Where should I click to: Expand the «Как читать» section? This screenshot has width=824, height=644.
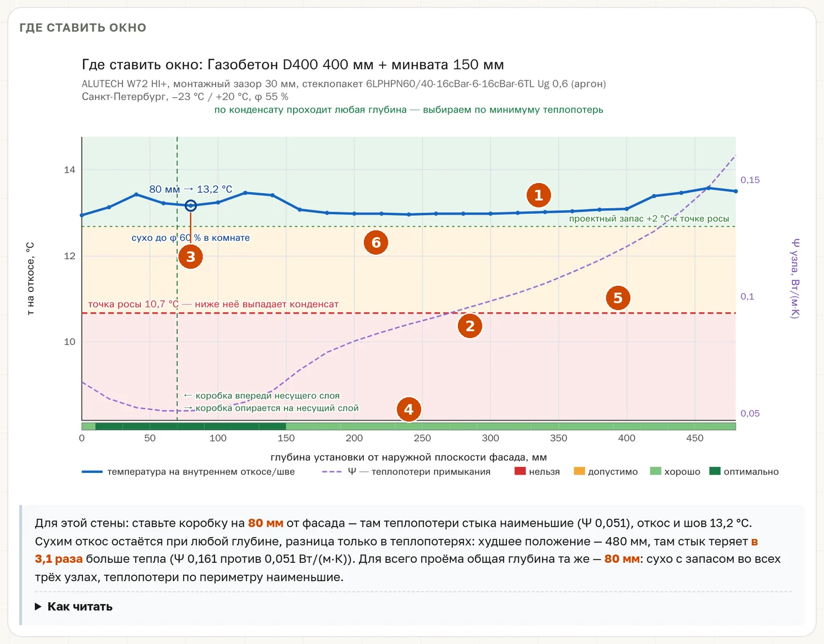74,607
